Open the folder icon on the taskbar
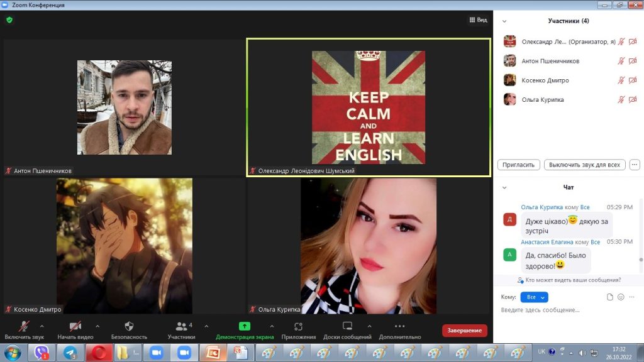 (x=128, y=353)
